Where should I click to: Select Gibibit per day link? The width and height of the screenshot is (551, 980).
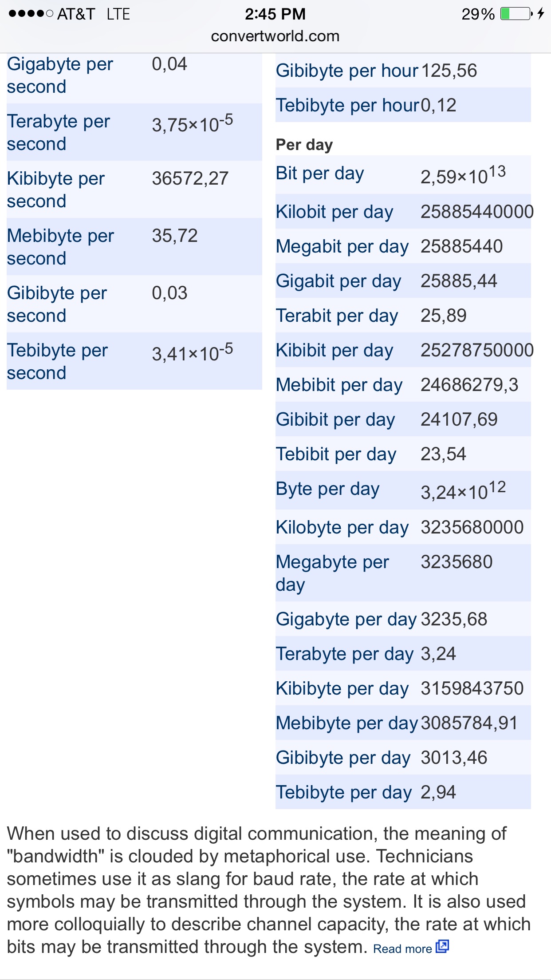(335, 419)
